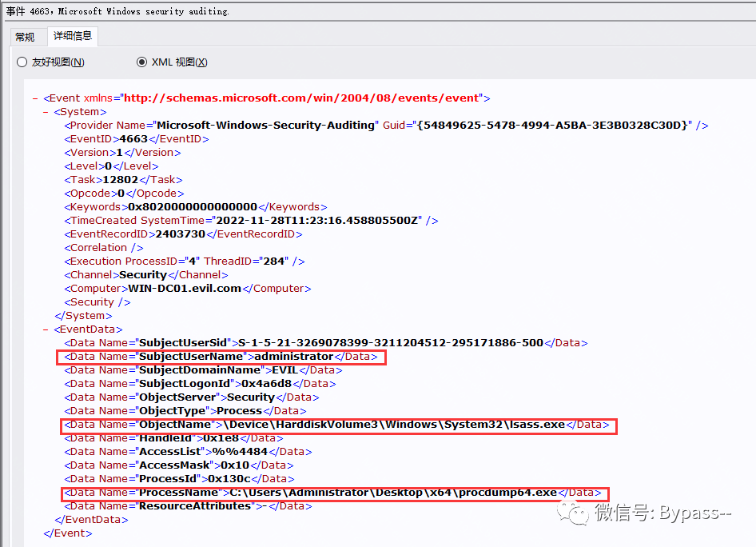
Task: Click the Channel Security line
Action: point(146,275)
